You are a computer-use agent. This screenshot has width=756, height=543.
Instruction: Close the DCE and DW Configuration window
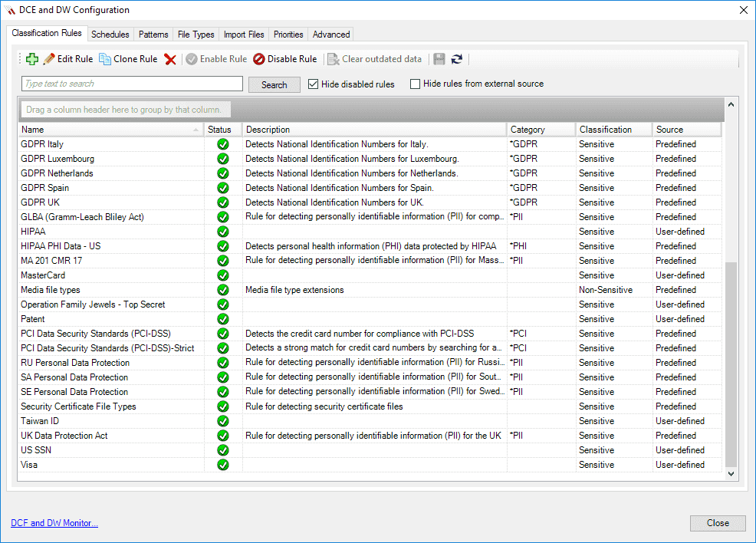[x=744, y=10]
